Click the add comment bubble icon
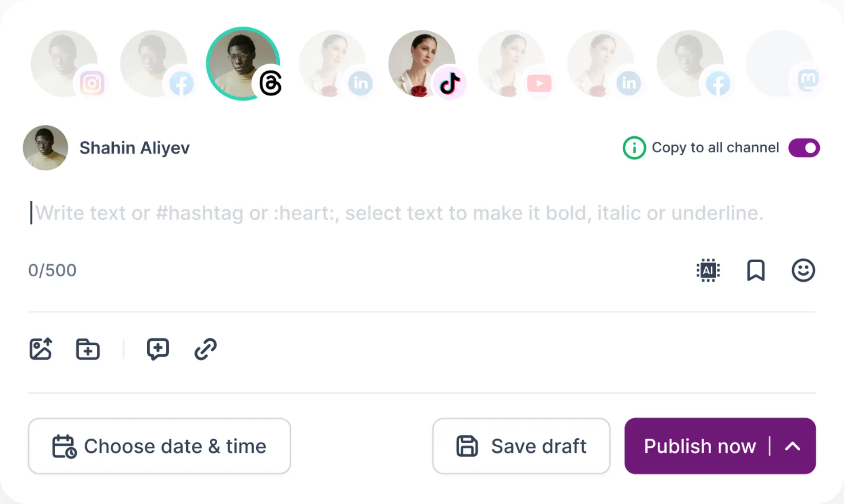The width and height of the screenshot is (844, 504). point(158,349)
